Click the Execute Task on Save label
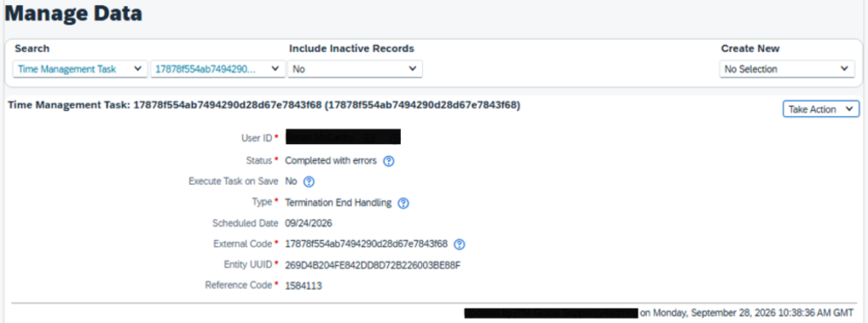Viewport: 868px width, 323px height. [234, 181]
